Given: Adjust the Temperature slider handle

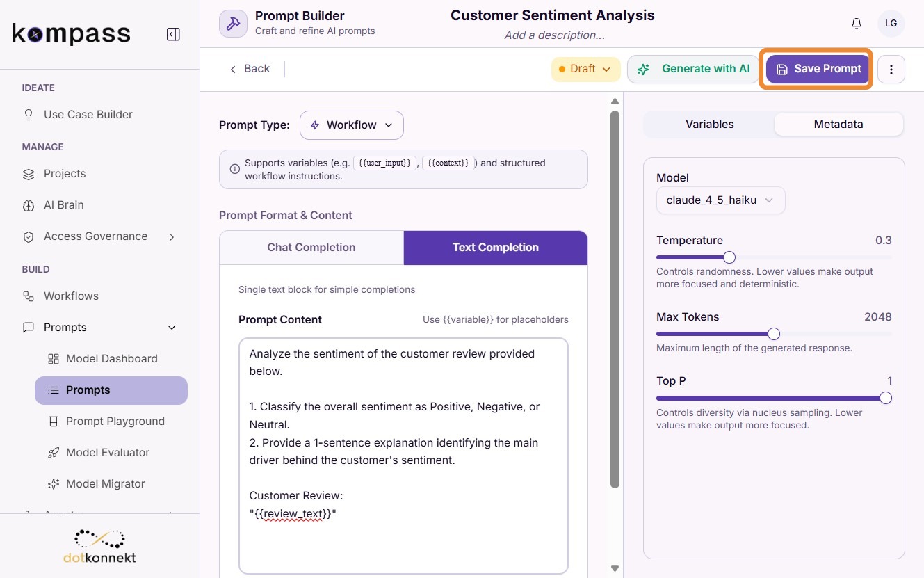Looking at the screenshot, I should [729, 257].
